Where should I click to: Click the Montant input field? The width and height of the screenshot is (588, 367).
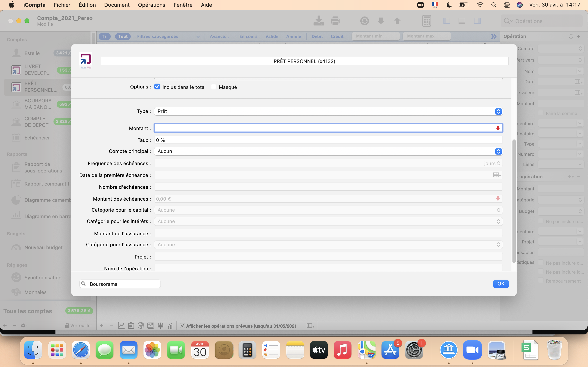coord(328,128)
